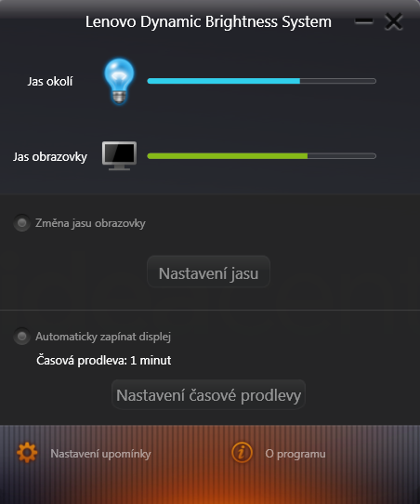Click the Jas obrazovky label

pyautogui.click(x=50, y=157)
